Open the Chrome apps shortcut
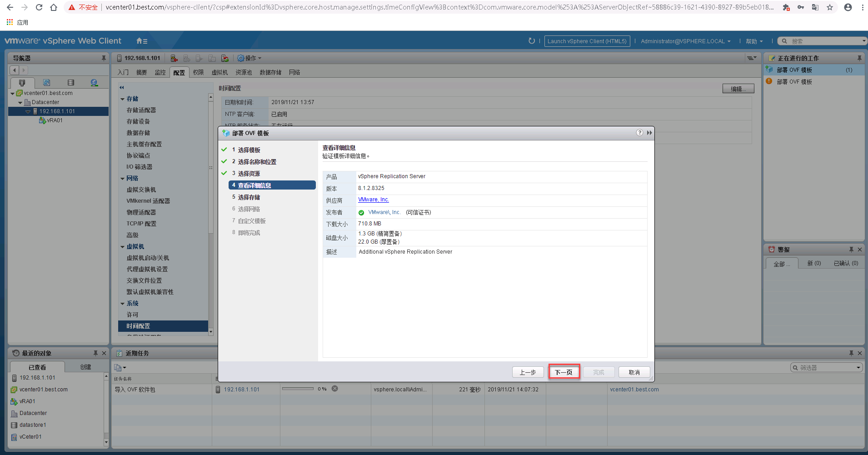Viewport: 868px width, 455px height. point(17,22)
